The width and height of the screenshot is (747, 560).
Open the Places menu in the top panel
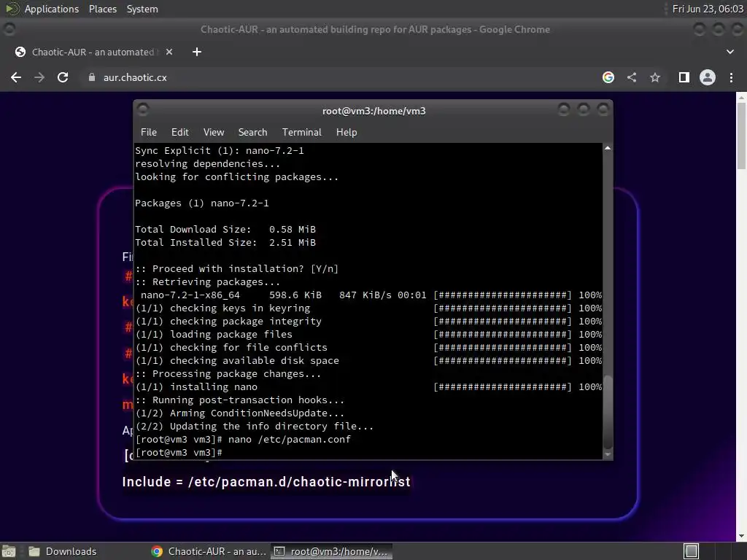click(103, 9)
